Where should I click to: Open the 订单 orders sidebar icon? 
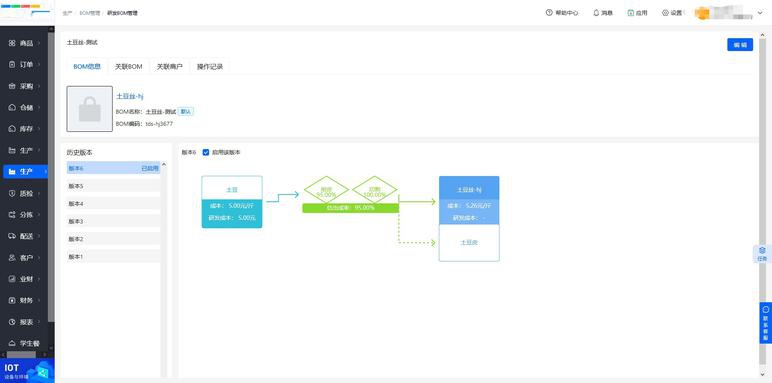click(12, 64)
